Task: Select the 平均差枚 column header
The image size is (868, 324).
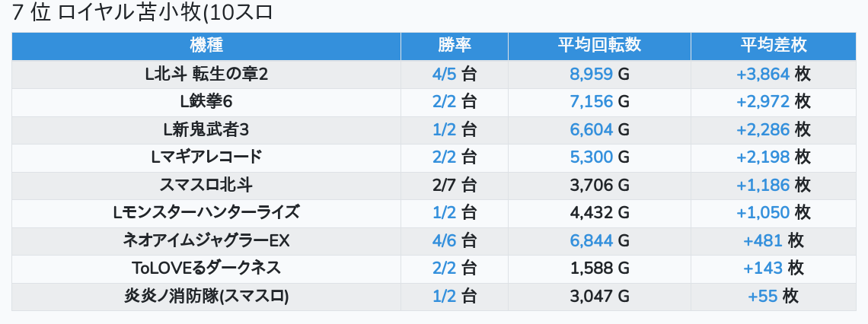Action: (x=773, y=46)
